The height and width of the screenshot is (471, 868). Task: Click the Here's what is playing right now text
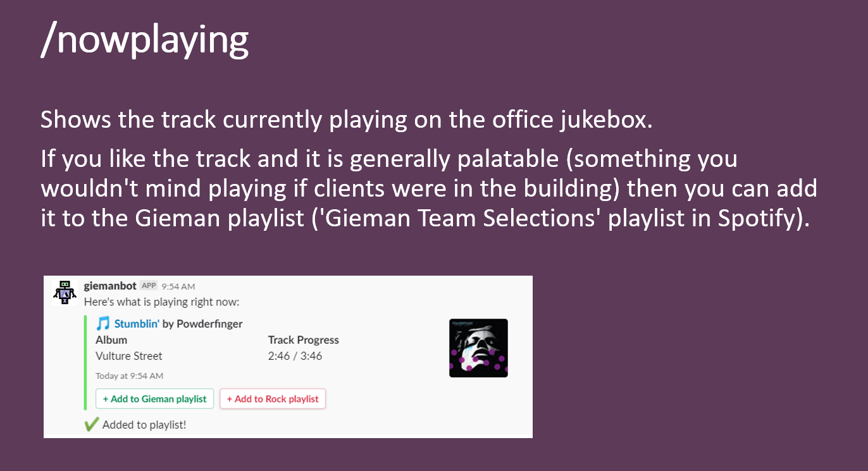coord(162,302)
